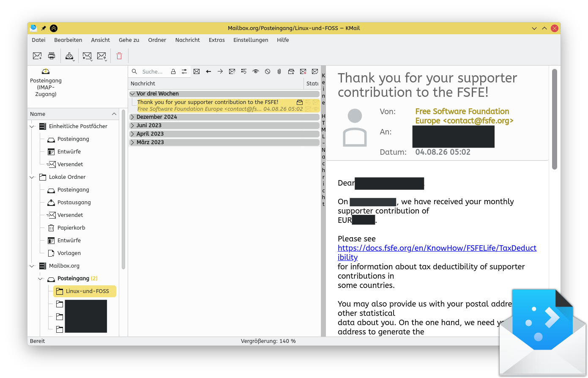Expand the April 2023 group
Viewport: 588px width, 378px height.
tap(132, 134)
